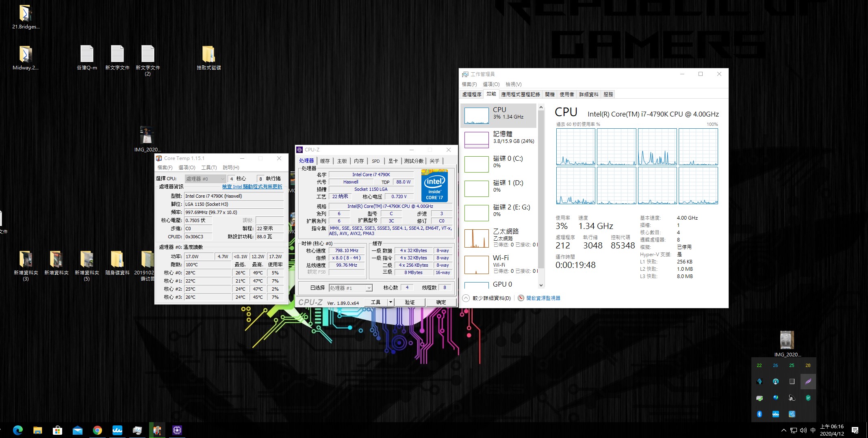Click the purple feather tray icon

(x=808, y=382)
